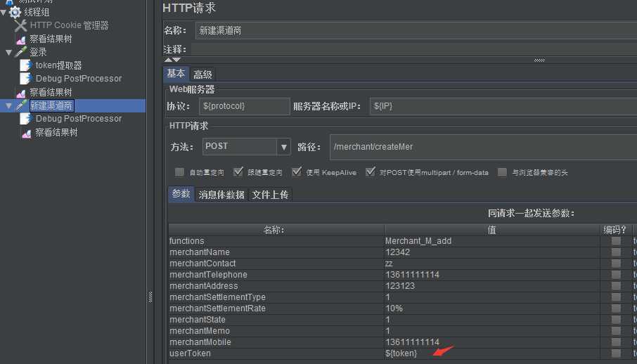Tick the 编码 checkbox in merchantAddress row

pos(617,286)
